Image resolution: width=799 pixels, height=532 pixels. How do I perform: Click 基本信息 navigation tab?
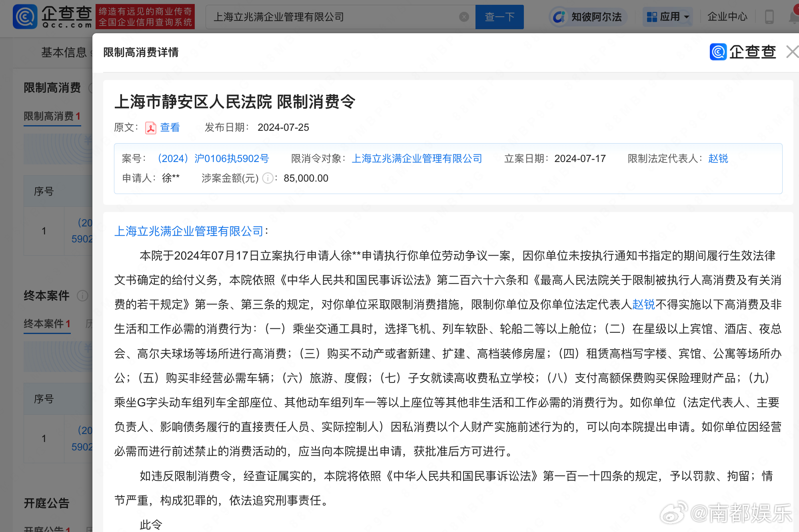(x=64, y=52)
